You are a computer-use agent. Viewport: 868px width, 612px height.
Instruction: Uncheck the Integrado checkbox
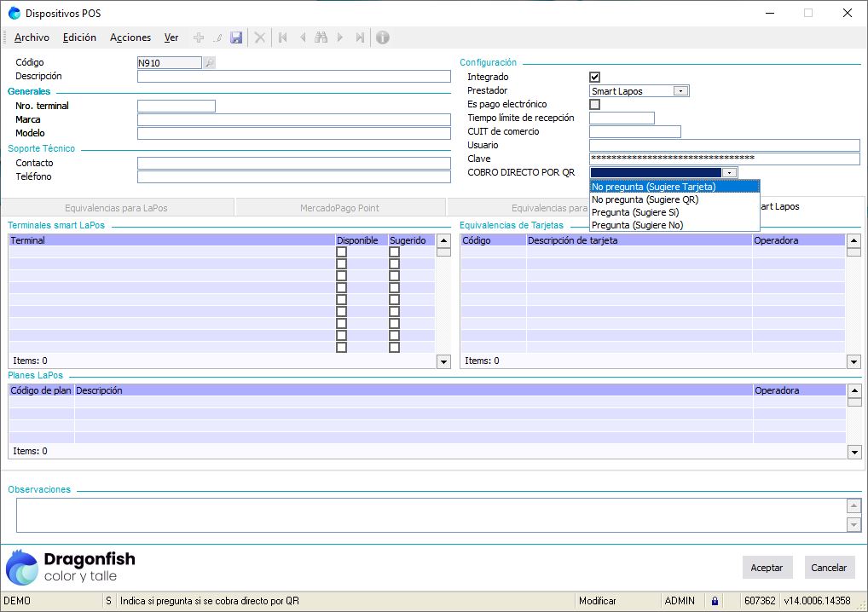[594, 77]
